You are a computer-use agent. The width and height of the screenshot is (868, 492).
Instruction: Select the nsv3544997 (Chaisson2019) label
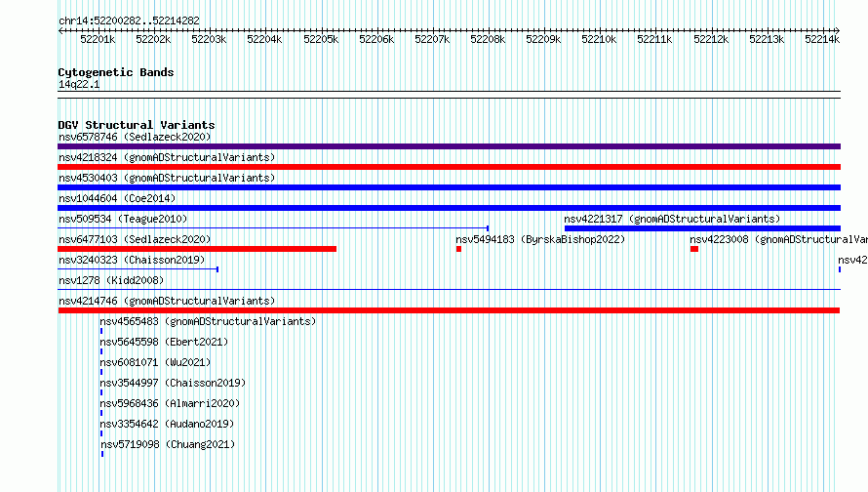pos(173,383)
